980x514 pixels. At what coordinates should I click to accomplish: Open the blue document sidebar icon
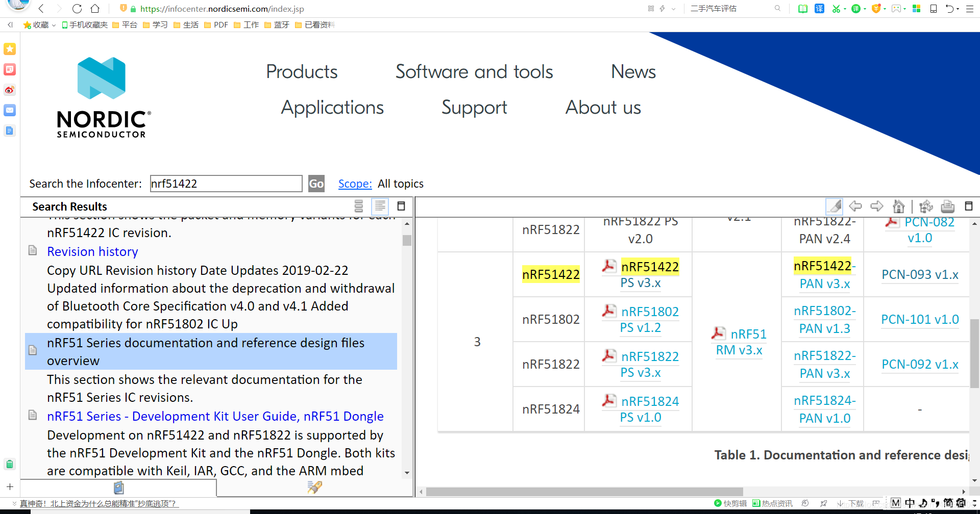click(x=10, y=131)
